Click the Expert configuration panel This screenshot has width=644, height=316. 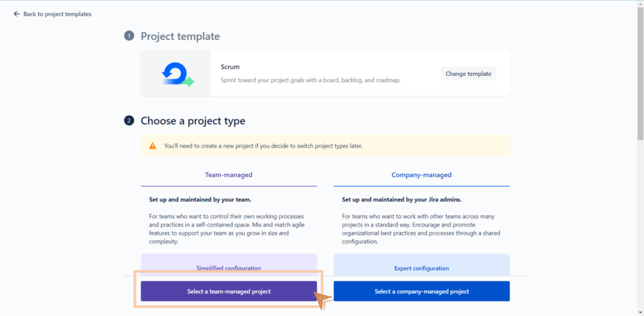[x=421, y=265]
